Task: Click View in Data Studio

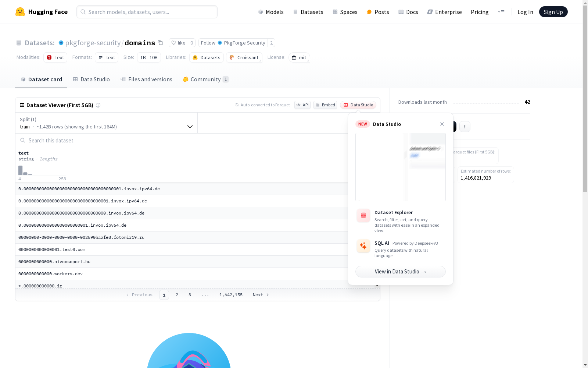Action: point(401,272)
